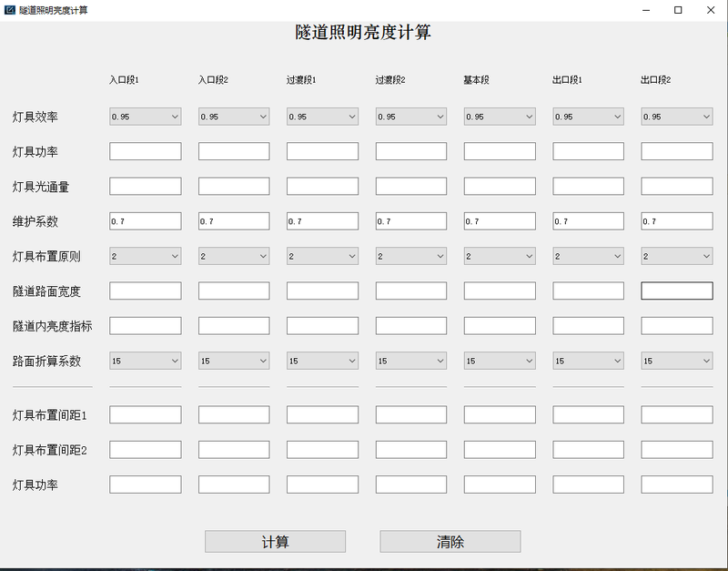Click the 计算 button

276,541
